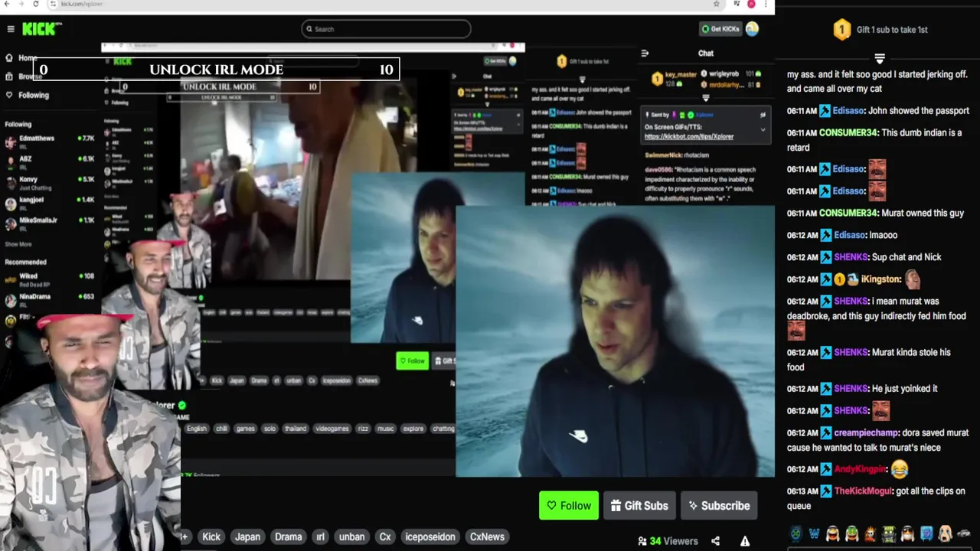980x551 pixels.
Task: Select the videogames tag in nested stream
Action: coord(332,429)
